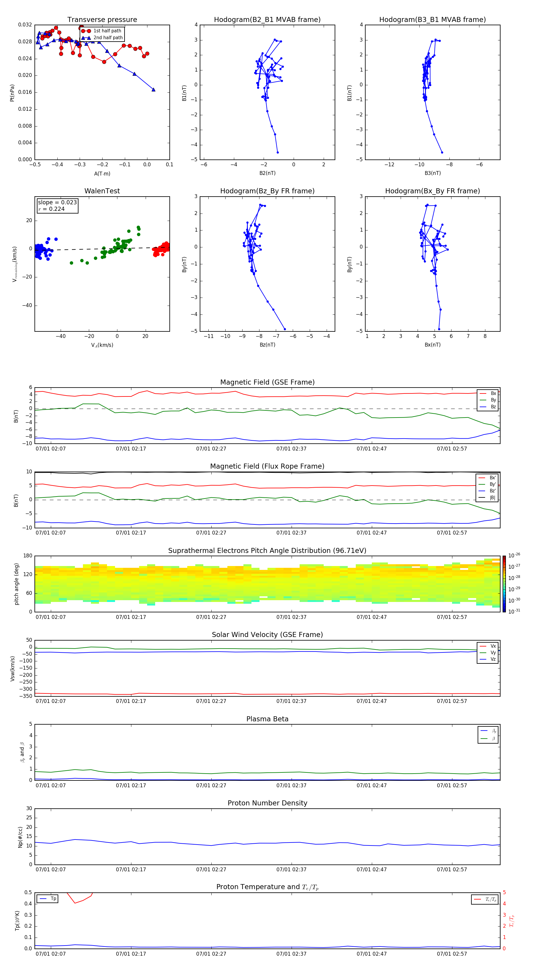Click the 'Solar Wind Velocity (GSE Frame)' title
Image resolution: width=535 pixels, height=980 pixels.
(267, 635)
